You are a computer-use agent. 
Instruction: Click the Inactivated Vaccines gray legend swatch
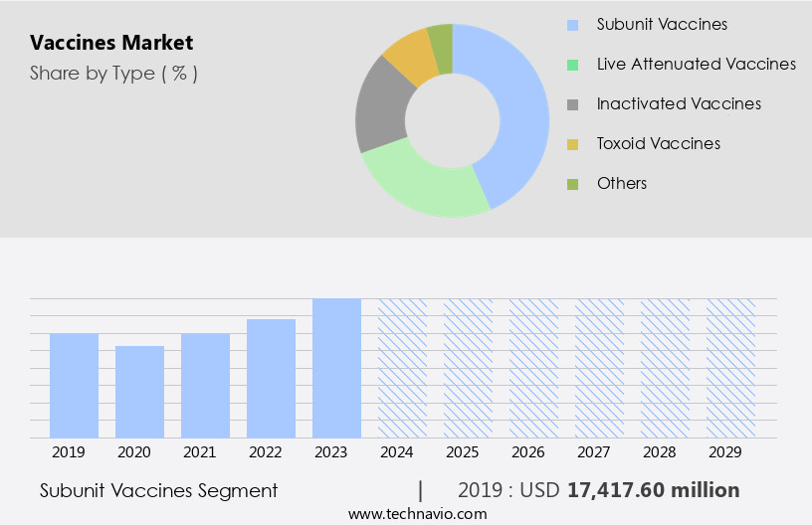coord(572,104)
